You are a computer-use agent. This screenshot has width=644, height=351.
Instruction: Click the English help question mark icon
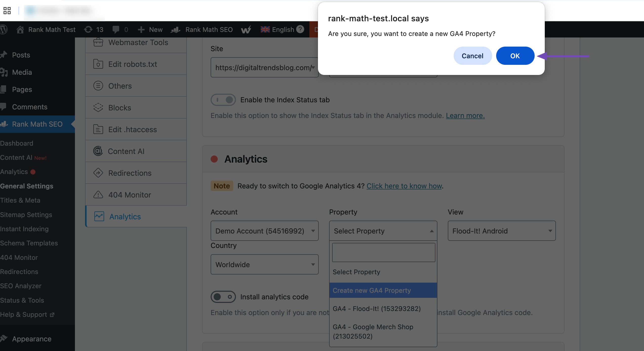coord(300,29)
